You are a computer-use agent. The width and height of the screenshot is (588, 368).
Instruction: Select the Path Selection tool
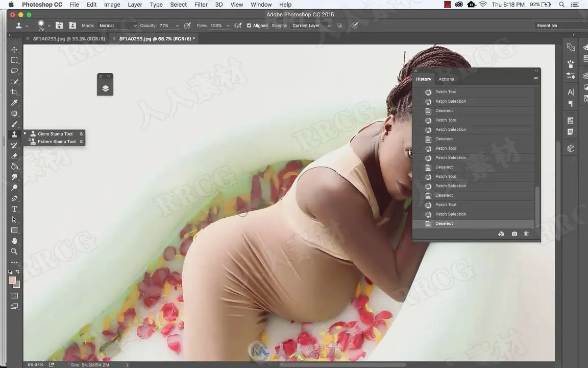point(14,219)
